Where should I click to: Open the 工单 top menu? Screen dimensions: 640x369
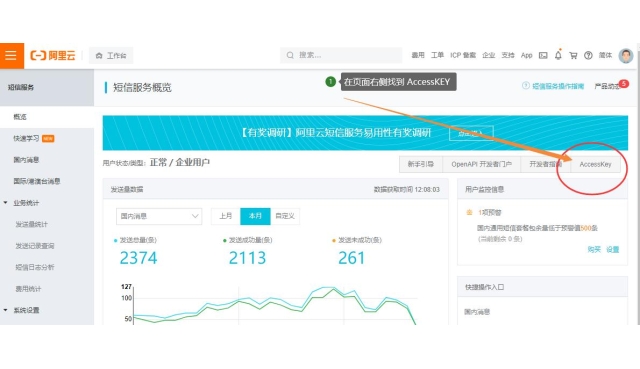coord(437,55)
